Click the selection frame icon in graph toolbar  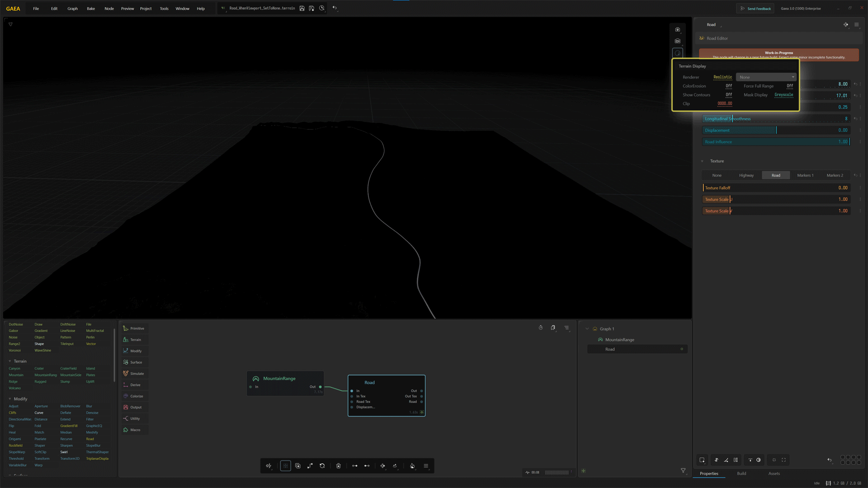(286, 466)
